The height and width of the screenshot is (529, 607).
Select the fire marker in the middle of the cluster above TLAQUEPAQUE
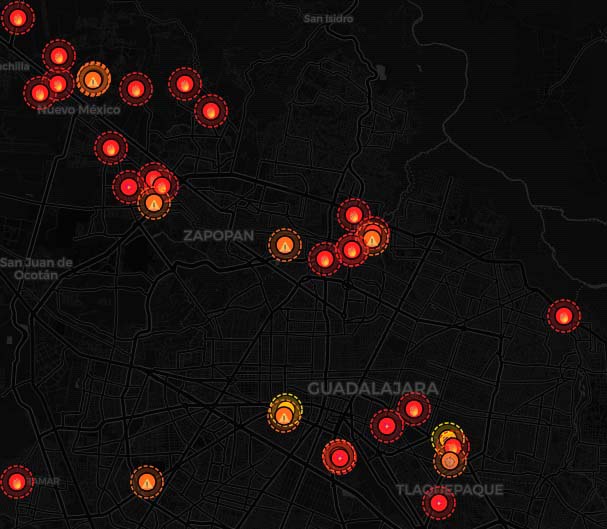[452, 446]
